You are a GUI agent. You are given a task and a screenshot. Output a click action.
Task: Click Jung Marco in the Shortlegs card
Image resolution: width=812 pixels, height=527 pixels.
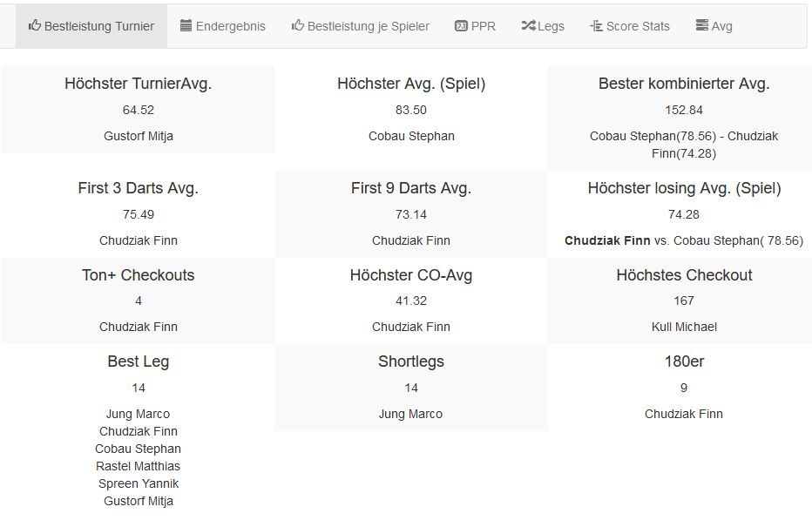(x=411, y=414)
